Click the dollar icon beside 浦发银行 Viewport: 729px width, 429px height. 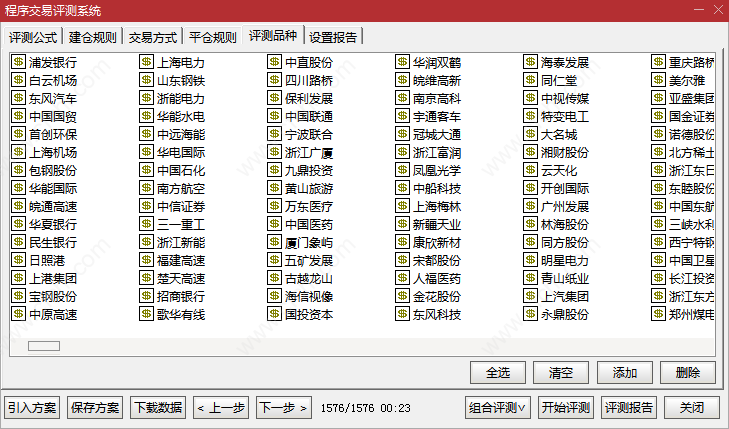(x=18, y=62)
